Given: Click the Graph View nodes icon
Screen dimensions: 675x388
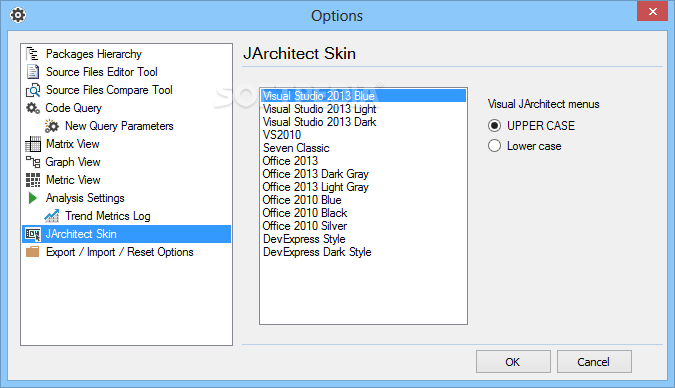Looking at the screenshot, I should [33, 162].
